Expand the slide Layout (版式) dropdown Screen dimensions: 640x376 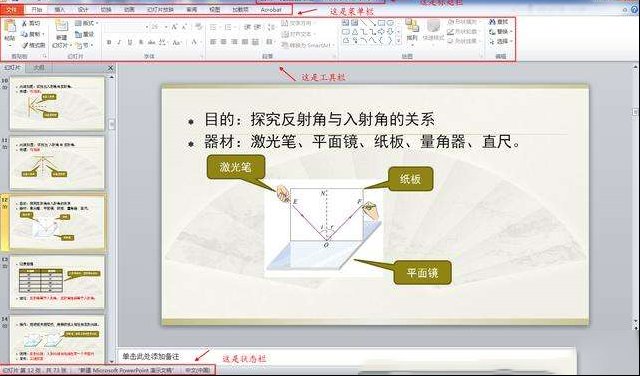[x=87, y=23]
